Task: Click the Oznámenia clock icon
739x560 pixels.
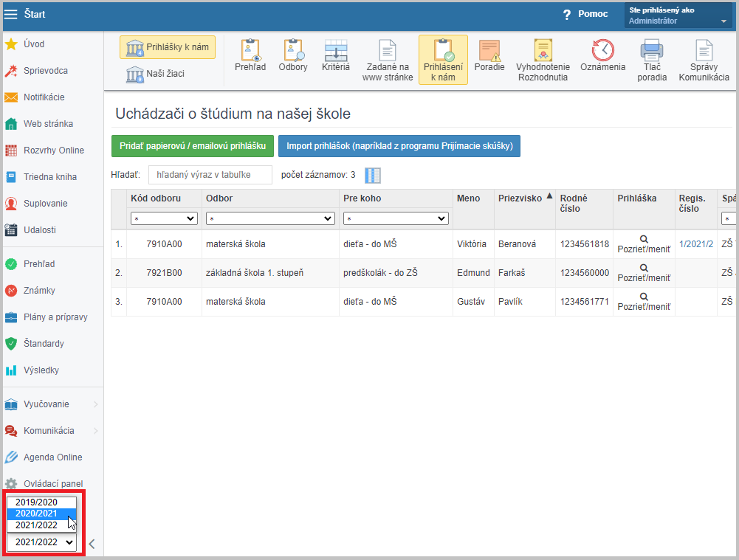Action: tap(603, 50)
